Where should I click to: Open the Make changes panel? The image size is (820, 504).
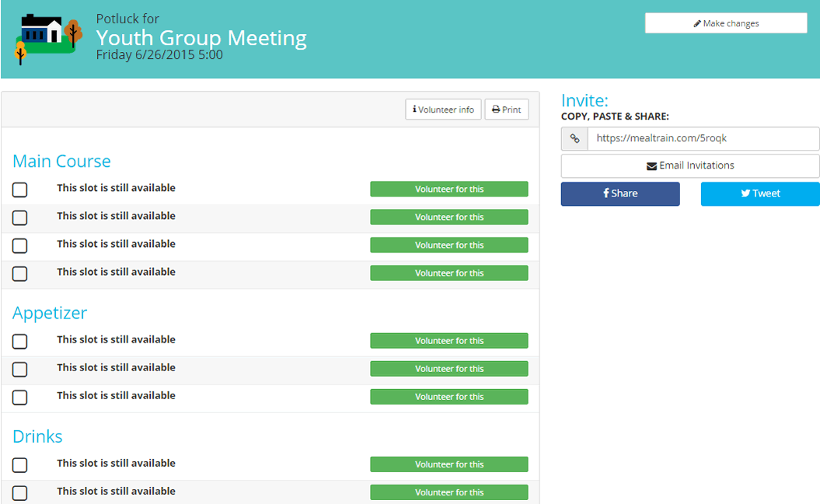[725, 23]
